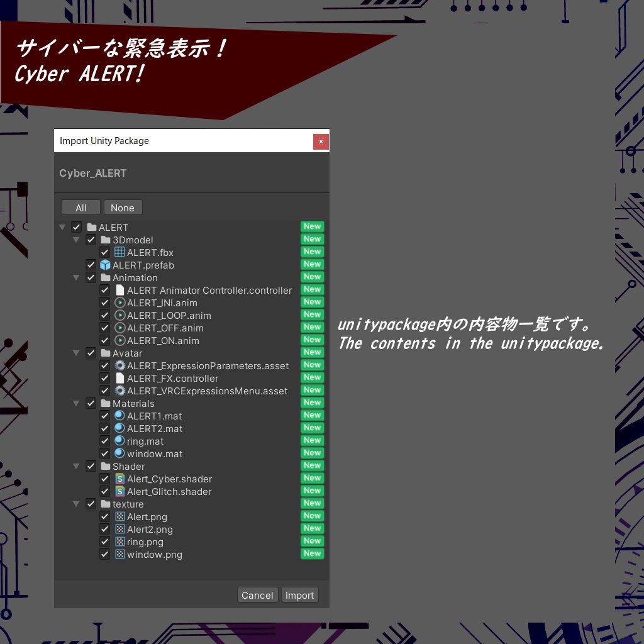The width and height of the screenshot is (644, 644).
Task: Click the New badge next to ring.mat
Action: point(312,440)
